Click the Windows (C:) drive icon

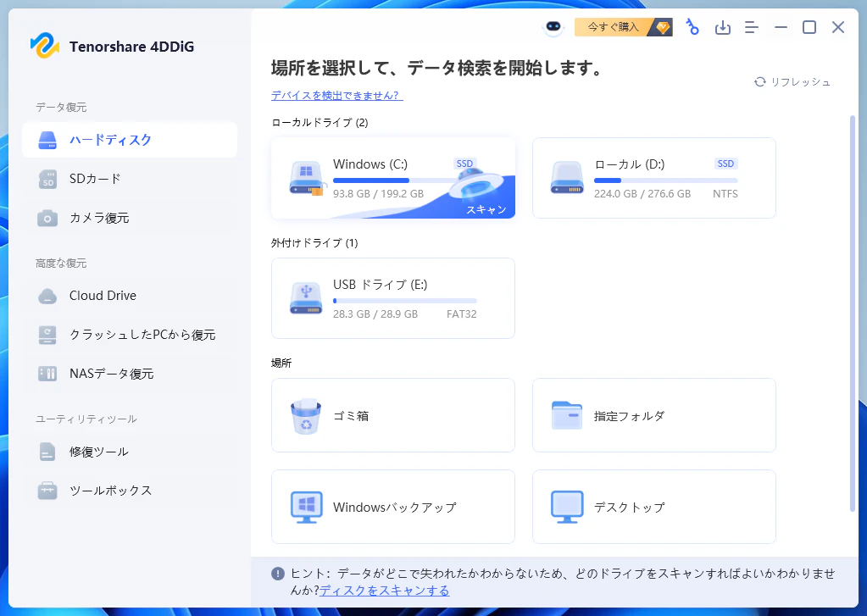tap(306, 178)
